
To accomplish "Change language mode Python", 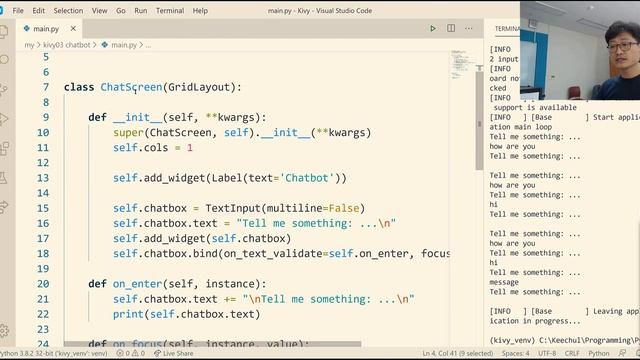I will coord(598,353).
